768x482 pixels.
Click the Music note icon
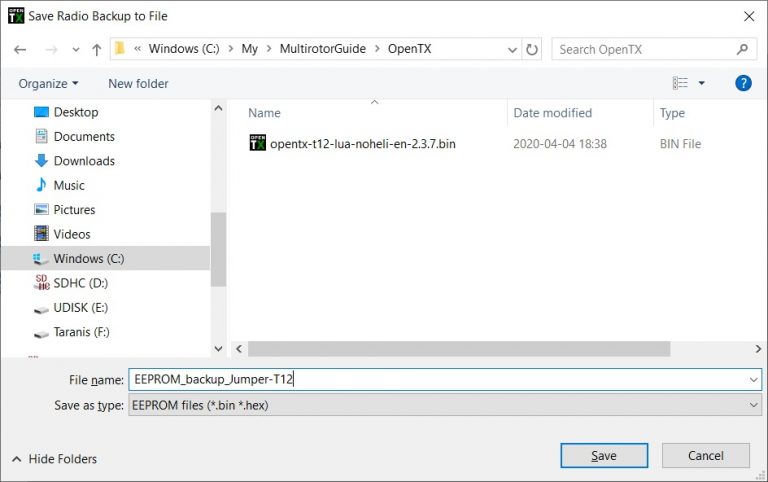41,185
